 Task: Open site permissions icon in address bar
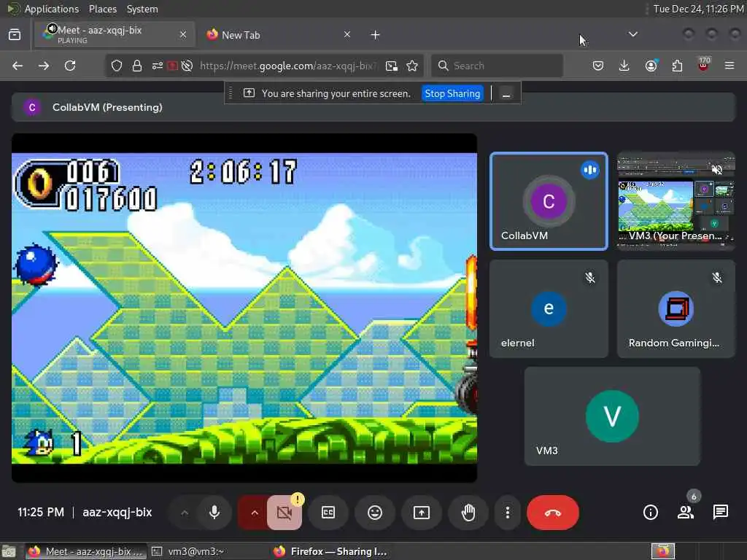(x=158, y=66)
